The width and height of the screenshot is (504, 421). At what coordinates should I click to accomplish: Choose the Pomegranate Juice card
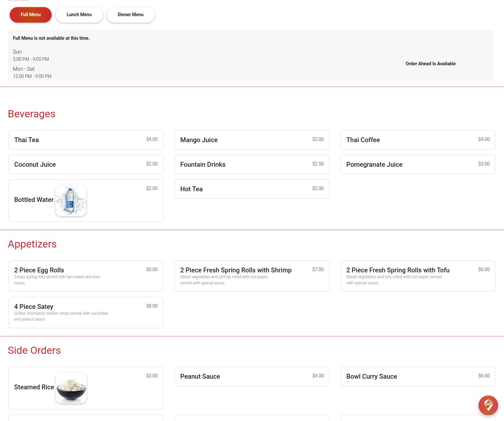coord(418,164)
